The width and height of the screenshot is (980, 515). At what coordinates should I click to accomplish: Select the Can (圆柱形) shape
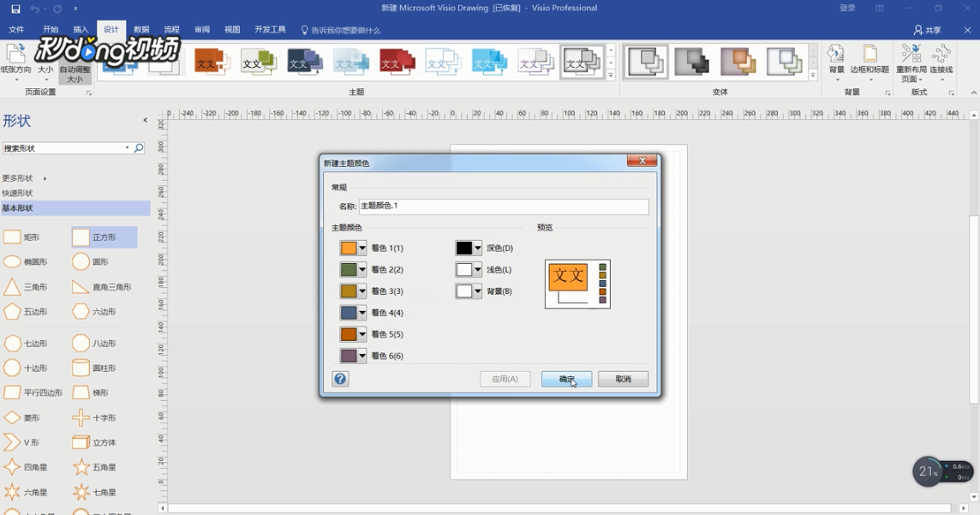[x=94, y=368]
